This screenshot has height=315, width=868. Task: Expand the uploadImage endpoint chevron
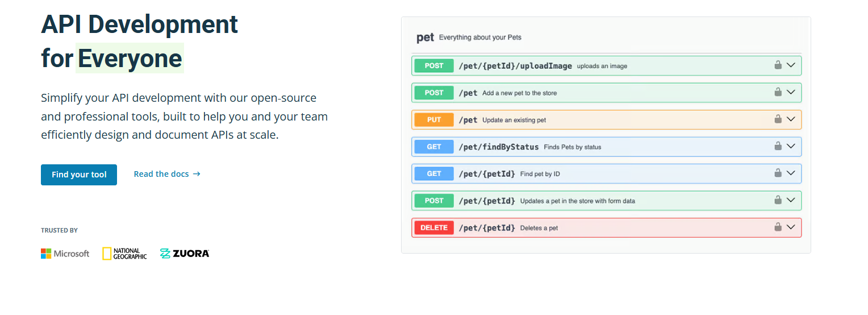coord(791,65)
